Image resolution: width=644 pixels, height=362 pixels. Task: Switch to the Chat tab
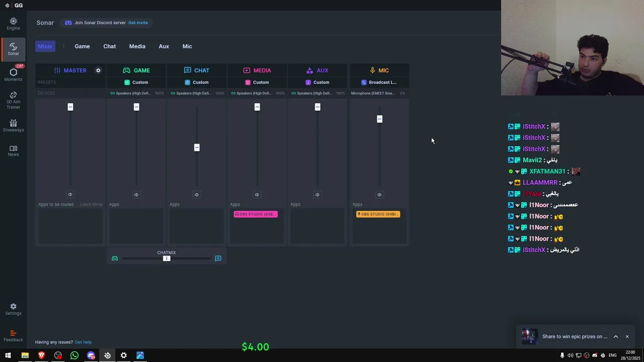(x=110, y=46)
